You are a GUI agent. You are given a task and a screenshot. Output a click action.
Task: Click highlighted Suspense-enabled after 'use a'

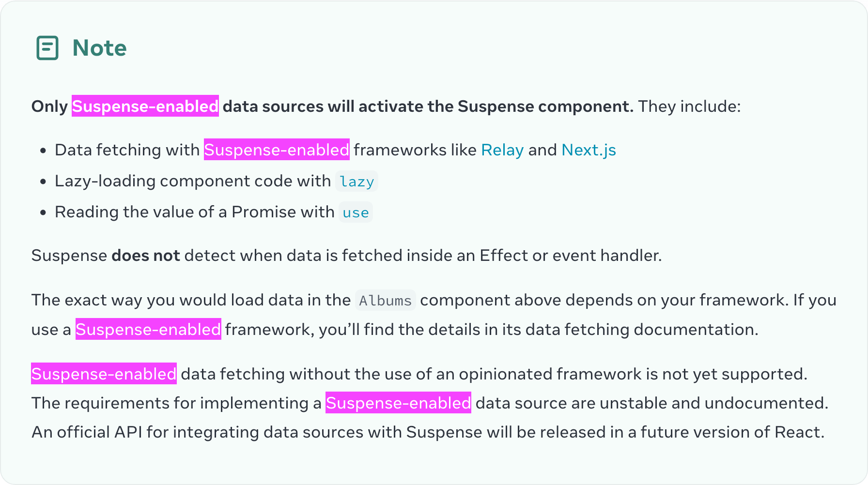point(148,329)
